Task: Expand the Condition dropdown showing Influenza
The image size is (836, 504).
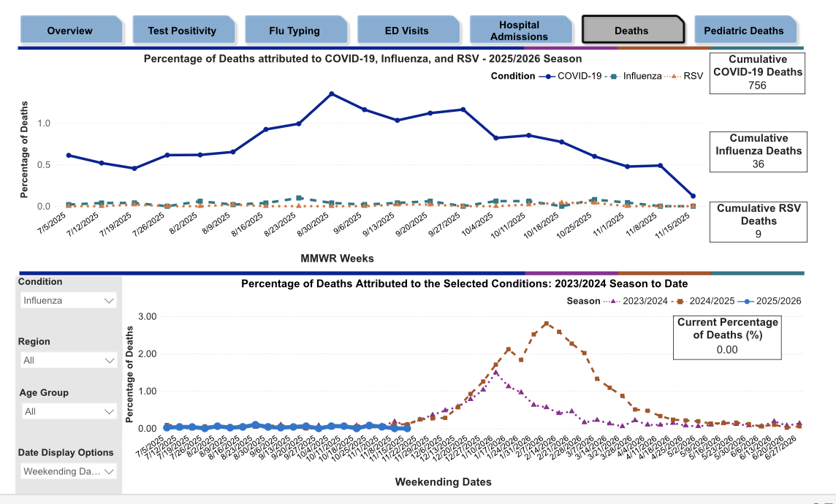Action: click(x=68, y=300)
